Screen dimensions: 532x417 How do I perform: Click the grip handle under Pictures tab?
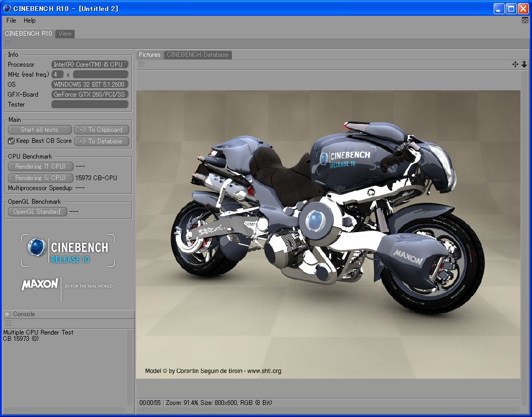click(142, 65)
